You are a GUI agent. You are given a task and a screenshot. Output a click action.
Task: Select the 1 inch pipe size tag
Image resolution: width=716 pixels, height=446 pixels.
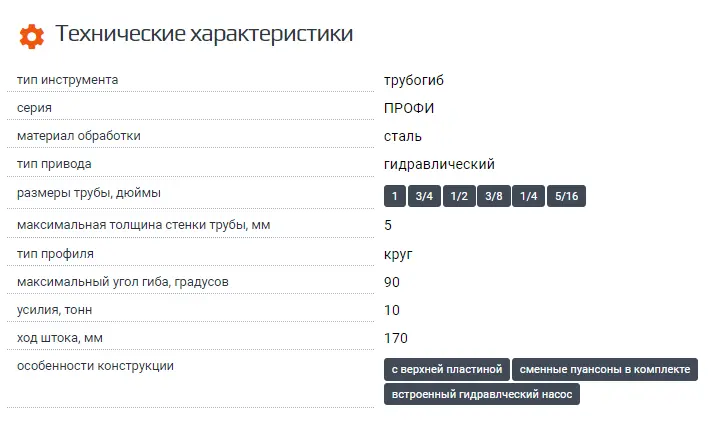click(x=395, y=196)
